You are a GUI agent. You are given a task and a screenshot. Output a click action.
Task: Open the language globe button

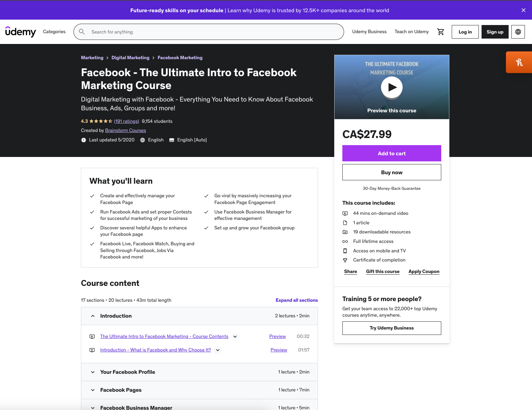518,32
